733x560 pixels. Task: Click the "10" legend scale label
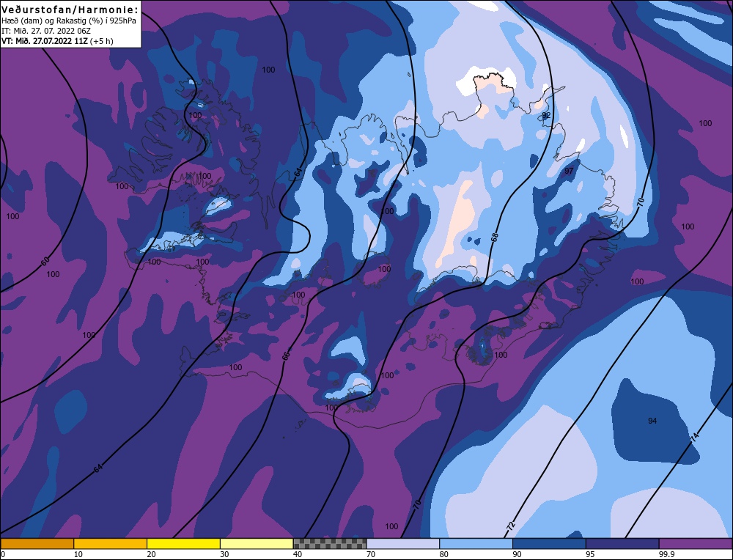[78, 554]
